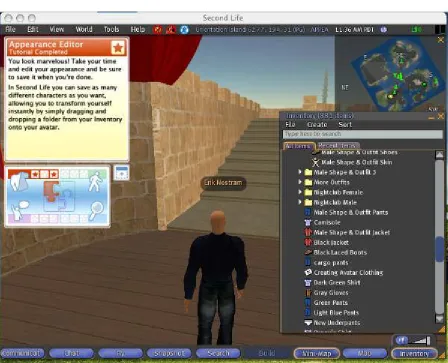
Task: Click the speech bubble avatar icon
Action: click(x=20, y=211)
